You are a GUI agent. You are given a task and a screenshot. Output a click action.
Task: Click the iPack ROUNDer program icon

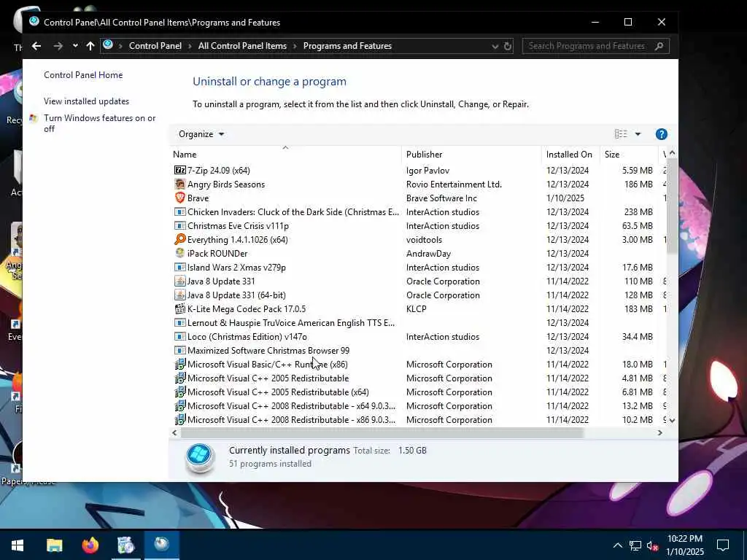click(x=179, y=253)
